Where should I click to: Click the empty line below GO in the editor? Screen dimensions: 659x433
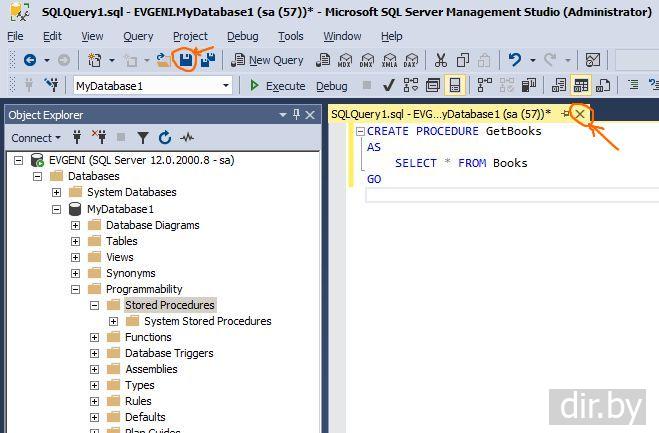512,195
